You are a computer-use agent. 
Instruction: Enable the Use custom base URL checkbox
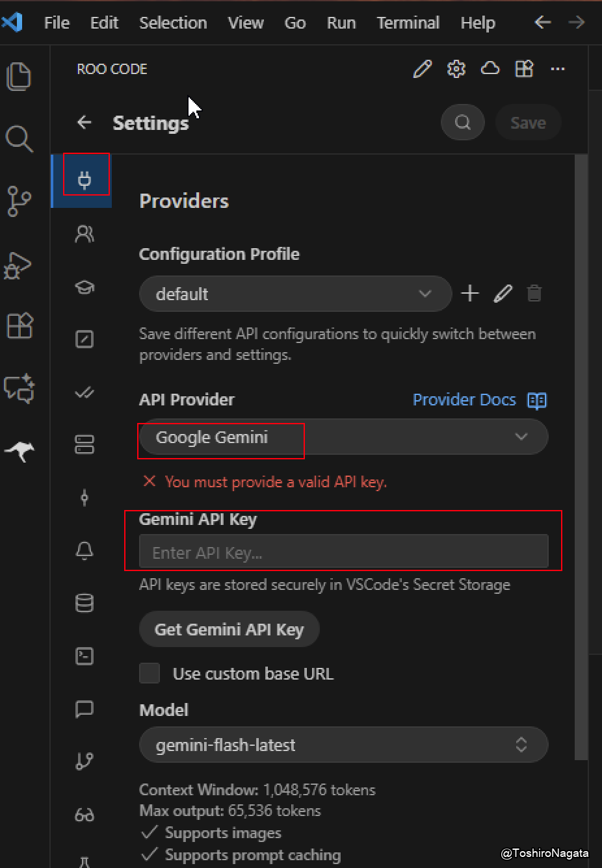click(150, 673)
